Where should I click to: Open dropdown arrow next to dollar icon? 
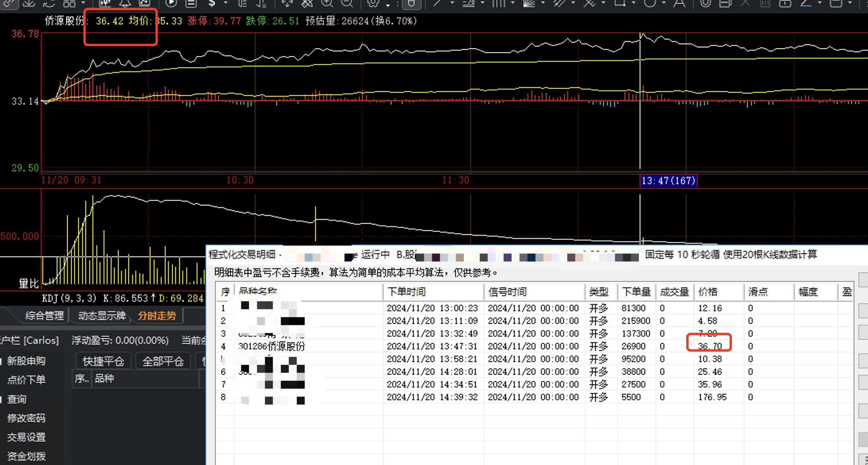pyautogui.click(x=226, y=3)
